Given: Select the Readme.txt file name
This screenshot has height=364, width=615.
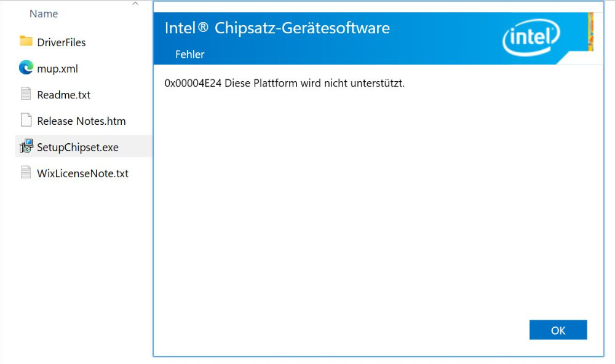Looking at the screenshot, I should 64,95.
